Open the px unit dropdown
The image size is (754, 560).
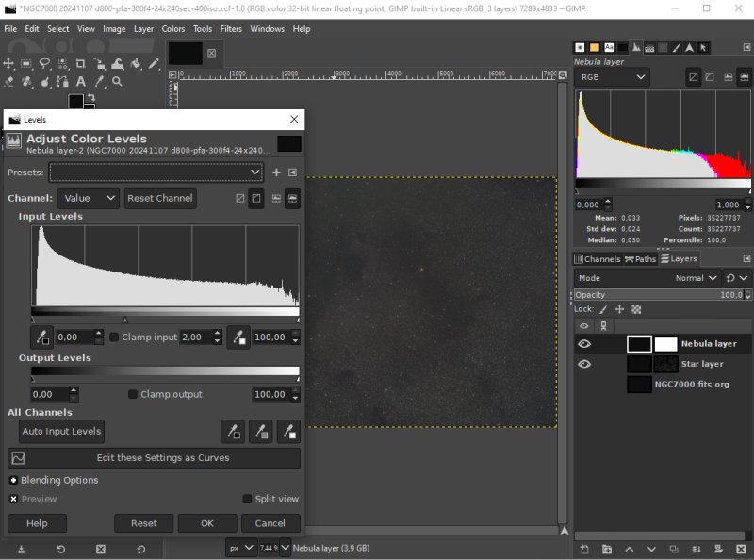click(240, 548)
